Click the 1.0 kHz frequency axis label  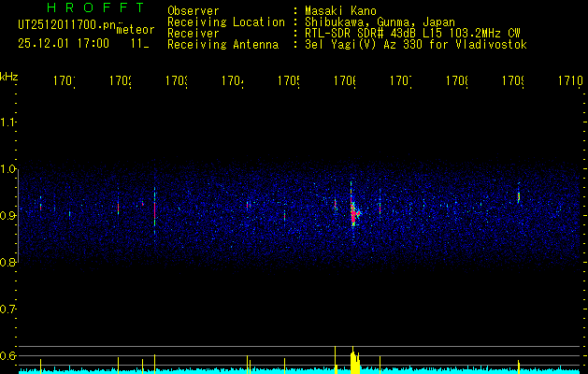(x=7, y=169)
